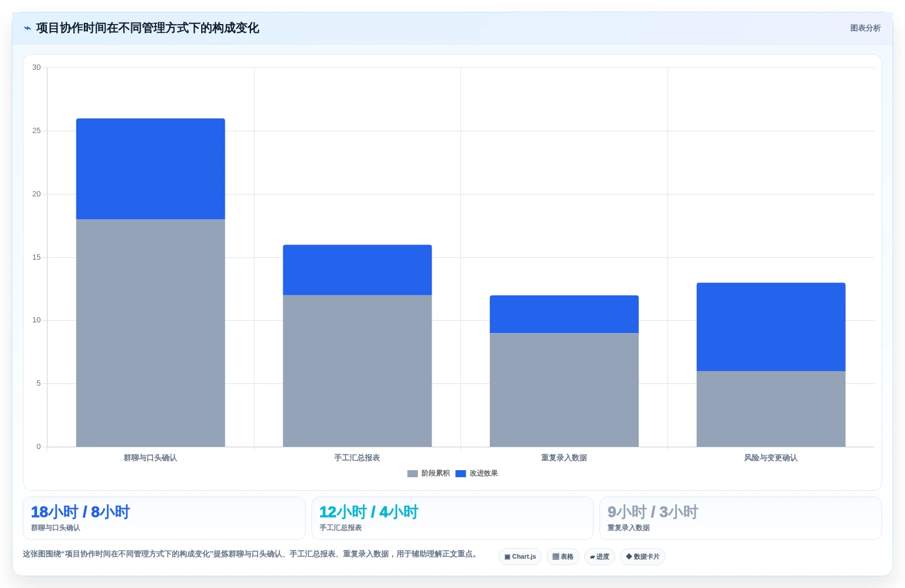Click the 群聊与口头确认 x-axis label
Viewport: 905px width, 588px height.
[x=150, y=458]
